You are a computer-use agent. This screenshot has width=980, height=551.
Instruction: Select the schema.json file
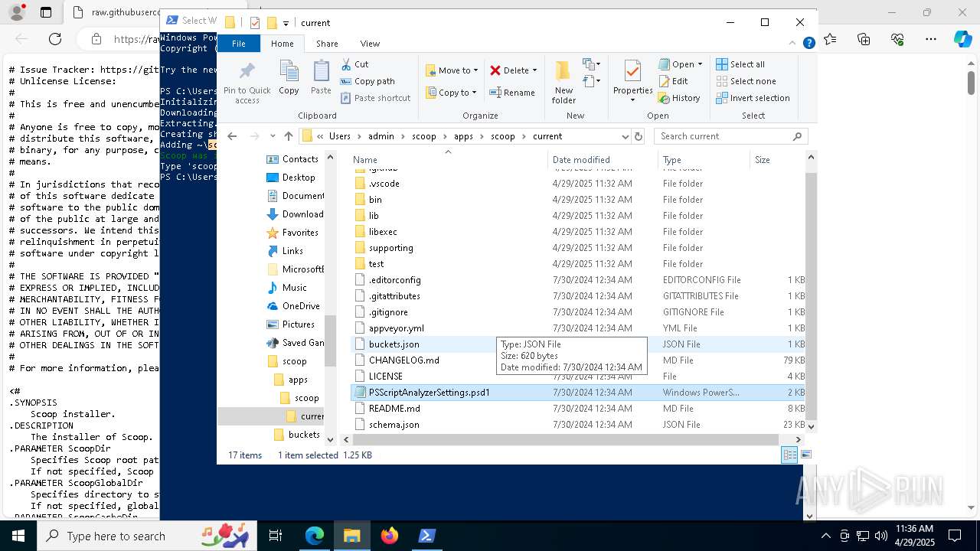pos(394,425)
